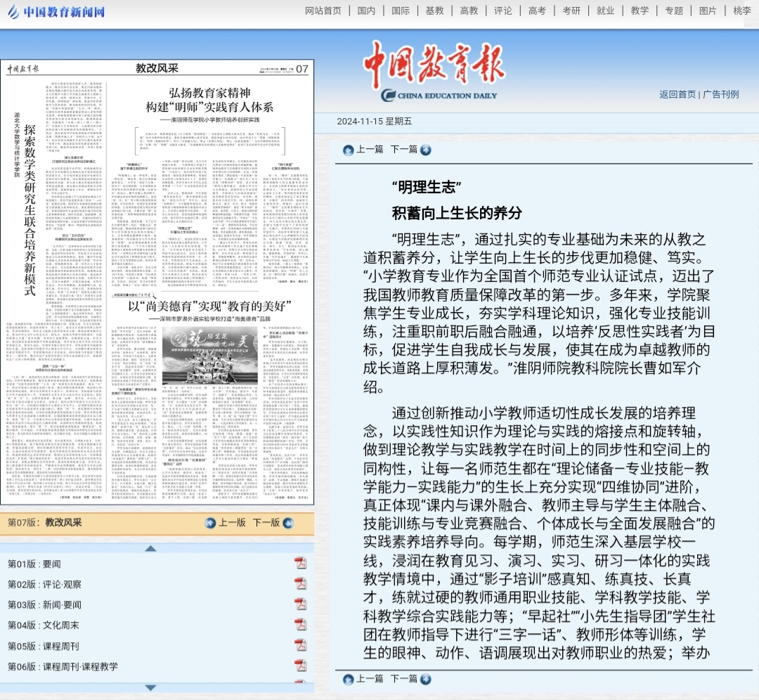
Task: Open PDF icon for 第01版 要闻
Action: click(300, 563)
